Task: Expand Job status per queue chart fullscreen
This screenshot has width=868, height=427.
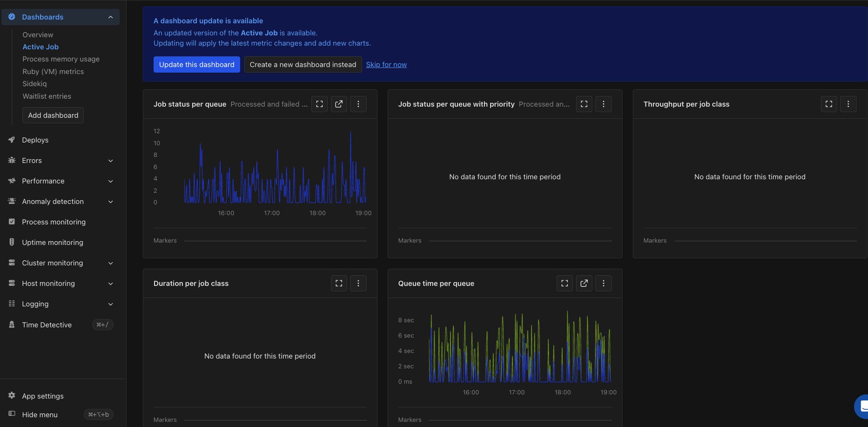Action: pos(319,104)
